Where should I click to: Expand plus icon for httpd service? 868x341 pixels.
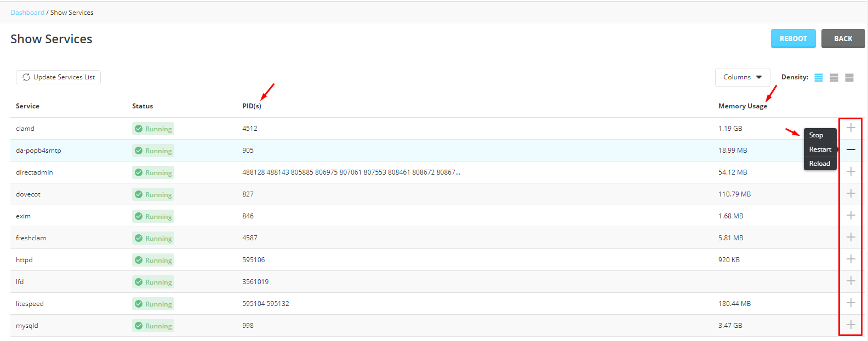pyautogui.click(x=850, y=259)
